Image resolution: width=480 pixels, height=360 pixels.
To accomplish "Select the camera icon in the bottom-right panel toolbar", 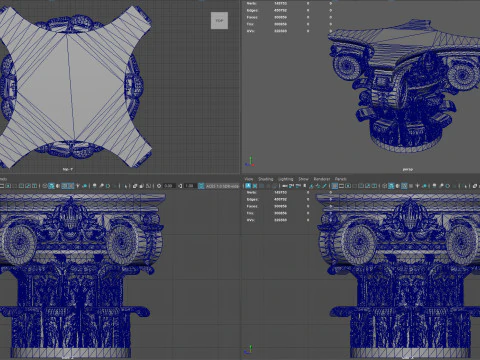I will point(248,186).
